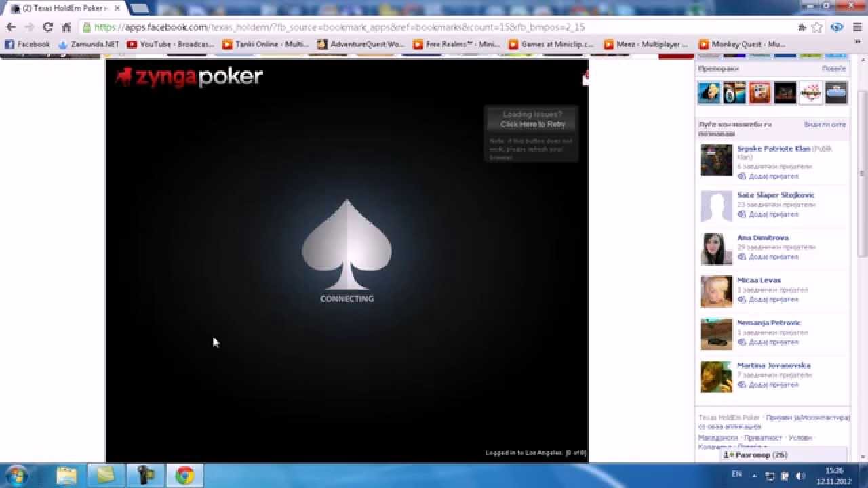868x488 pixels.
Task: Click the 'Приватност' footer link
Action: [763, 438]
